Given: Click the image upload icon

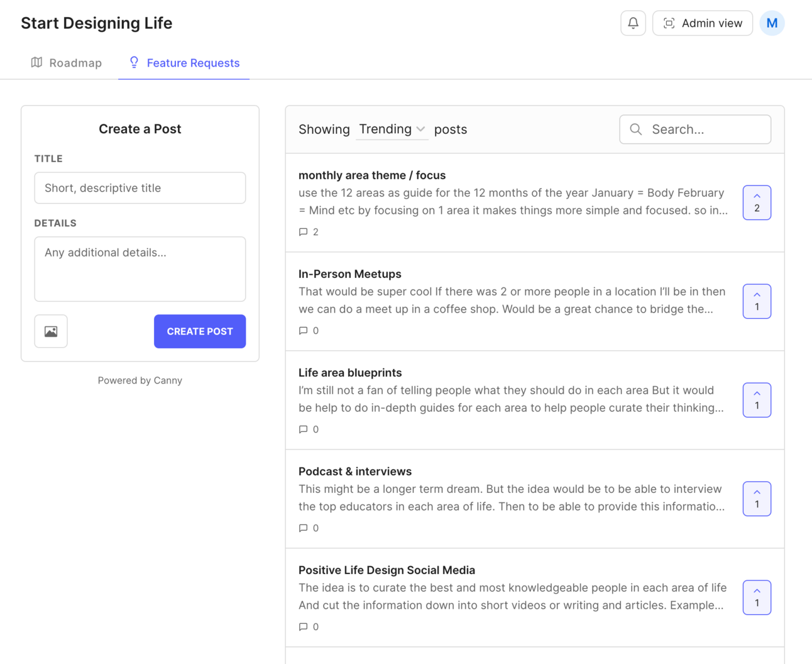Looking at the screenshot, I should tap(51, 331).
